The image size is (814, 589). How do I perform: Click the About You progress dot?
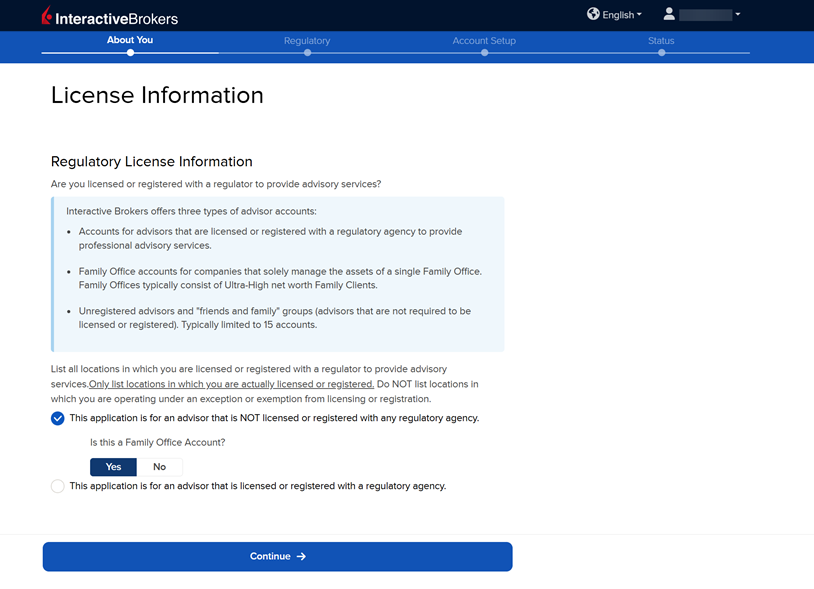[x=130, y=53]
